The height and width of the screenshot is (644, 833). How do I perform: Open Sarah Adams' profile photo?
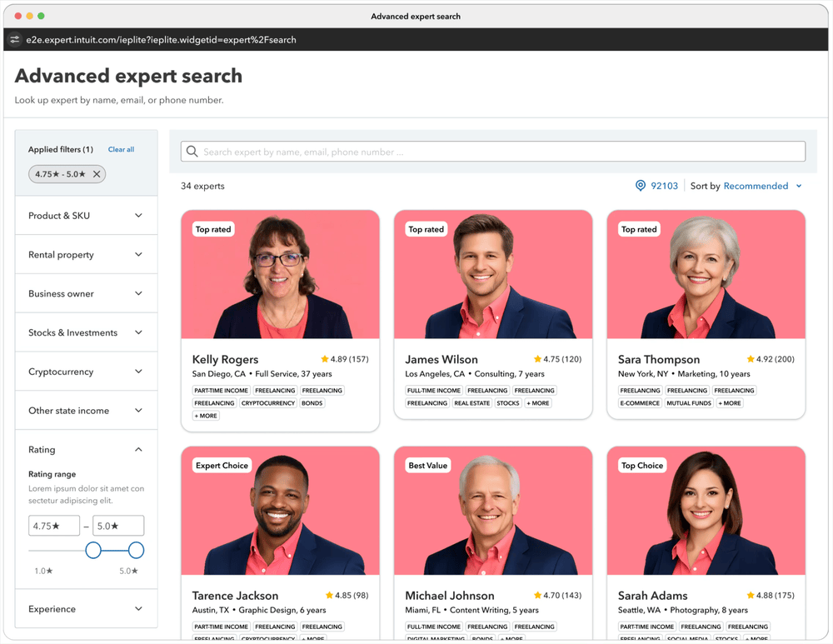pyautogui.click(x=706, y=511)
